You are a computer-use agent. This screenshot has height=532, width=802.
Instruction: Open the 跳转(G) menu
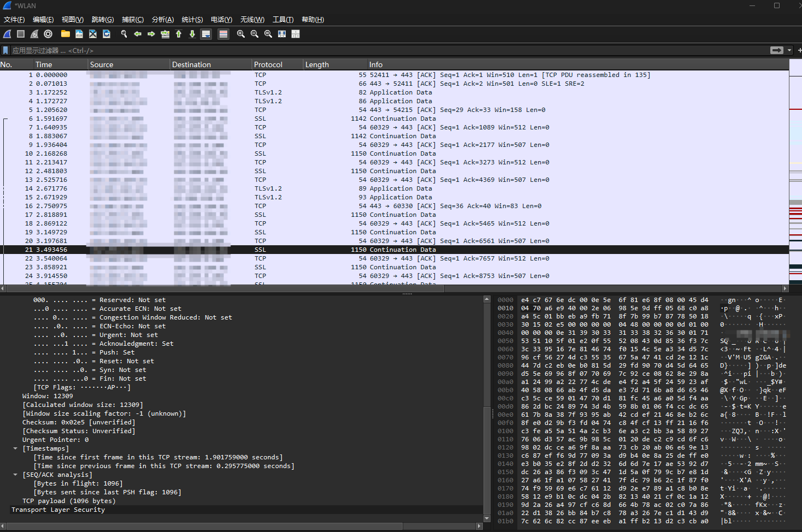click(x=103, y=20)
